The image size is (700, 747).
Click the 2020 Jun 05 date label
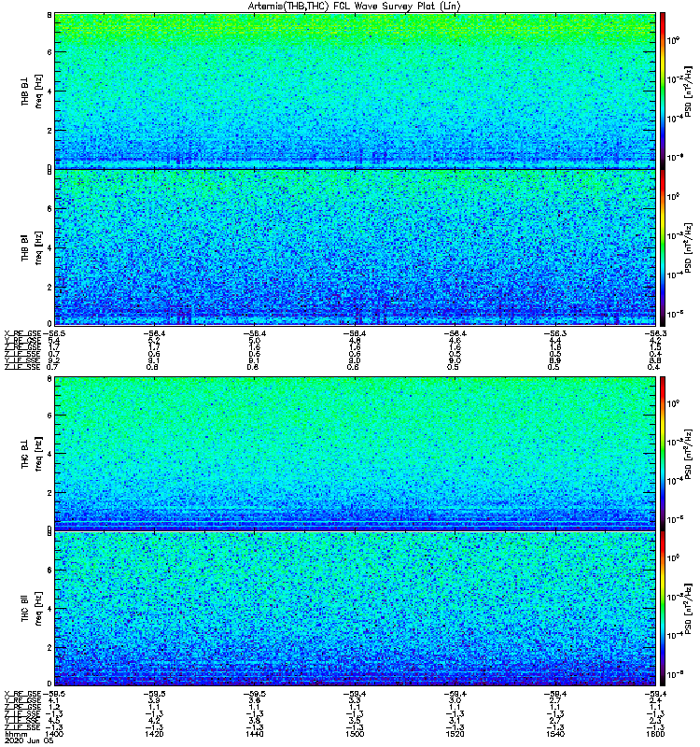29,741
